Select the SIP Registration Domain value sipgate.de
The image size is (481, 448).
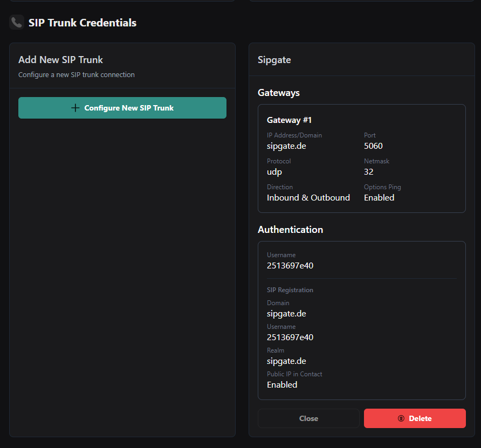click(287, 313)
